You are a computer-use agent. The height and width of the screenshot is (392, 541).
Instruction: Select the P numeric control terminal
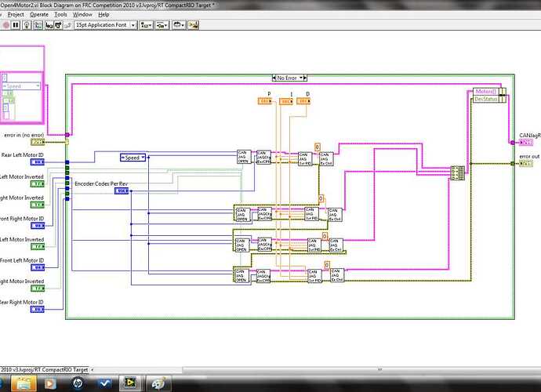[265, 101]
